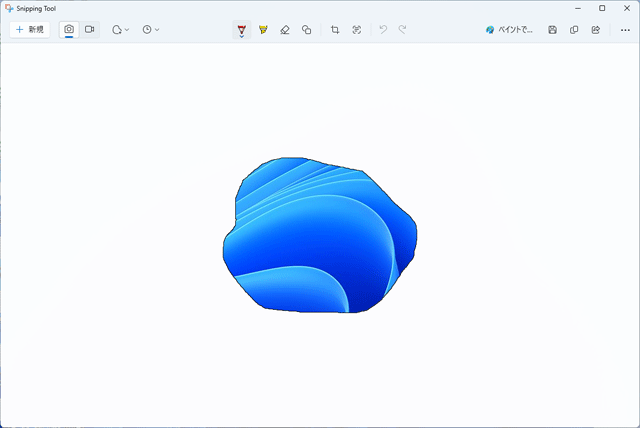Activate the image crop tool
The height and width of the screenshot is (428, 640).
(x=335, y=30)
